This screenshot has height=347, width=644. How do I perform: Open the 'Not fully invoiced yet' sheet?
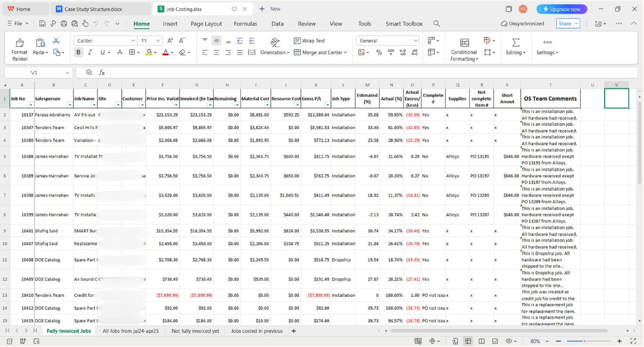click(x=195, y=331)
